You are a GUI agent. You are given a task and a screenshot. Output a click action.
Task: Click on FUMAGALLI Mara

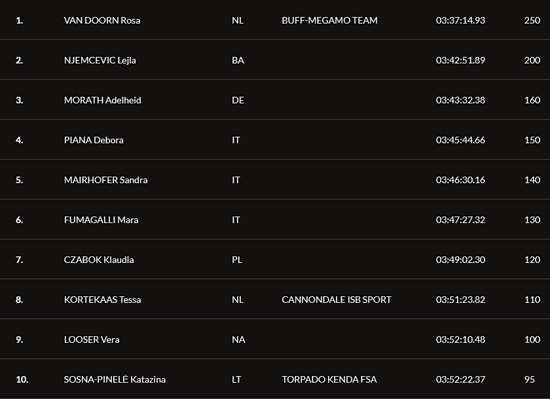pyautogui.click(x=101, y=220)
